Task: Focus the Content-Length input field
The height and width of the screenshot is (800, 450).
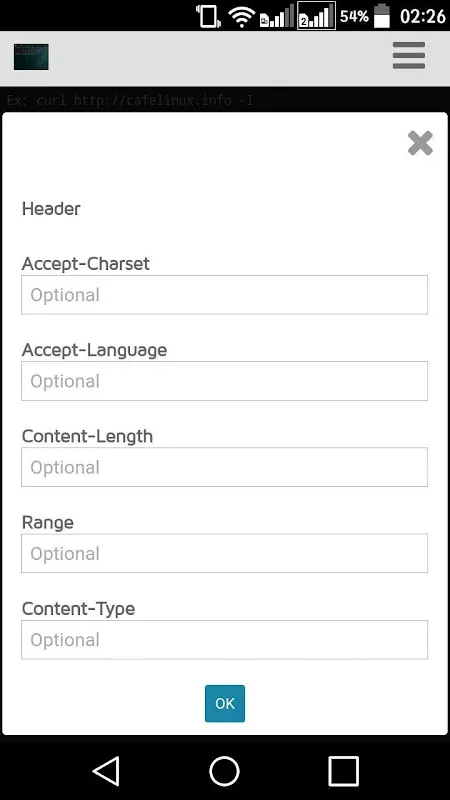Action: pos(224,467)
